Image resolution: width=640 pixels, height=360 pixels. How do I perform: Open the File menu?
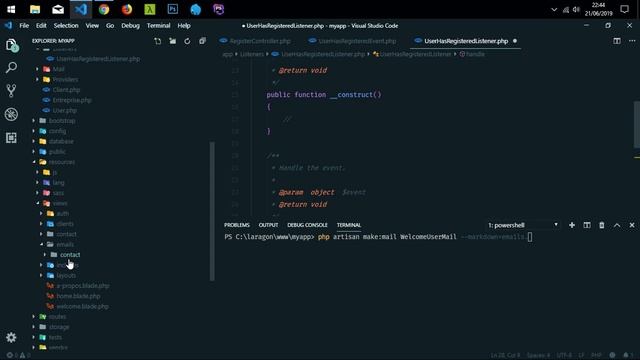[x=24, y=25]
